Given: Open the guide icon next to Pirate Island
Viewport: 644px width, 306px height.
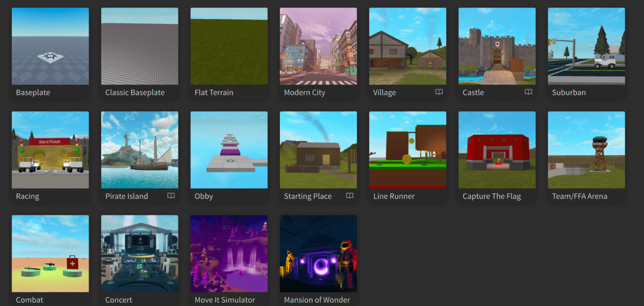Looking at the screenshot, I should click(171, 196).
